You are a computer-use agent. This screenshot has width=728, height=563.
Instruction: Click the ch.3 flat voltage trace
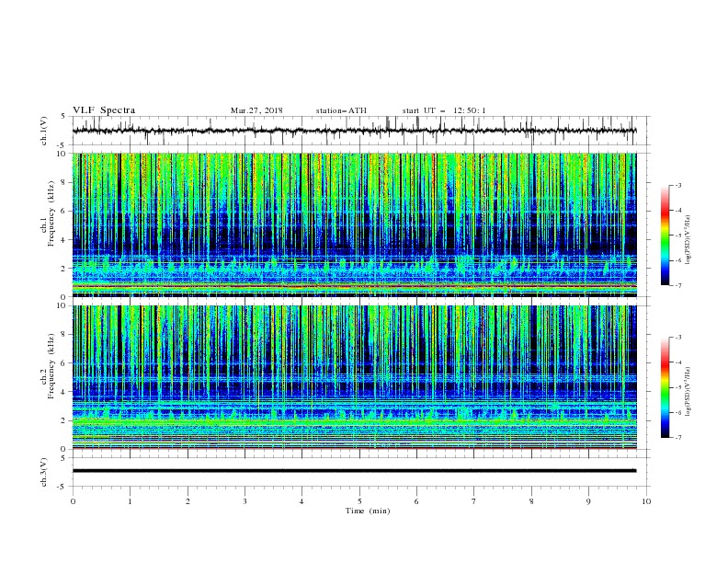point(354,471)
